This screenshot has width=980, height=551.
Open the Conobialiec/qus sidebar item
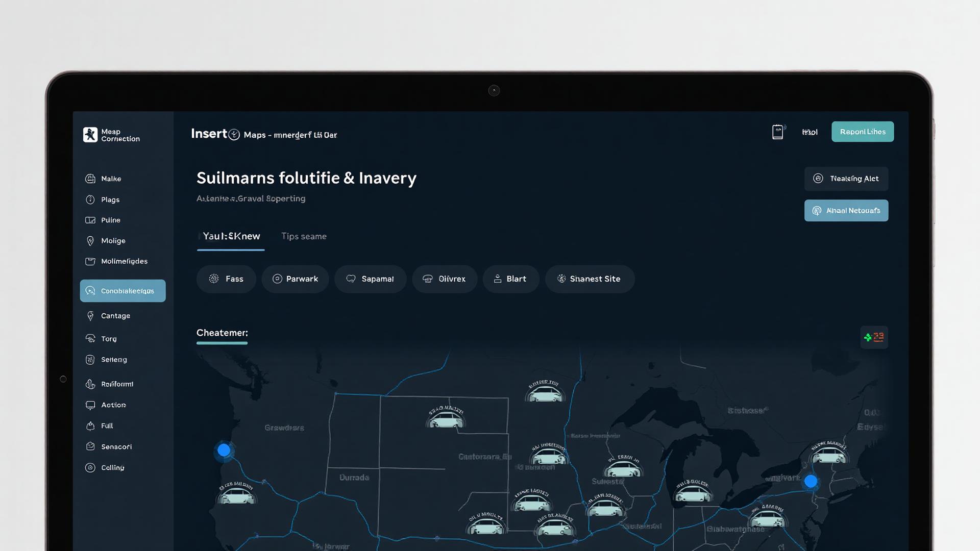[122, 291]
